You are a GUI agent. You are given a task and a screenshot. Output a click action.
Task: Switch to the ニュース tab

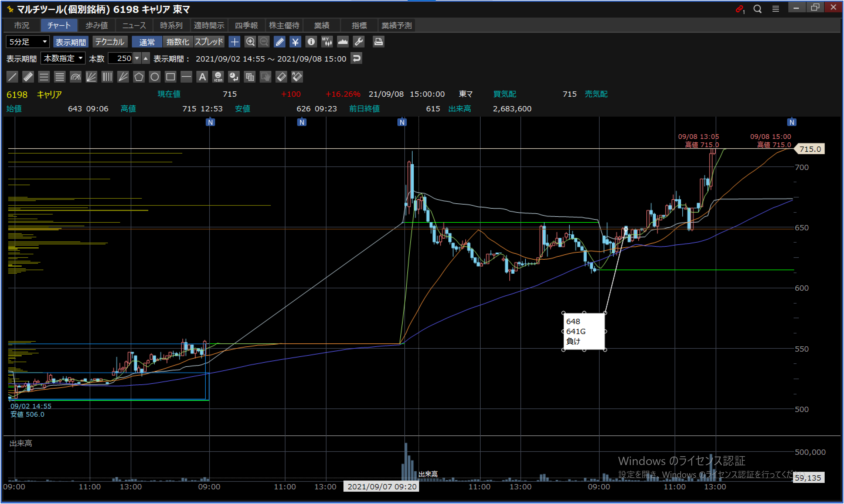tap(134, 25)
